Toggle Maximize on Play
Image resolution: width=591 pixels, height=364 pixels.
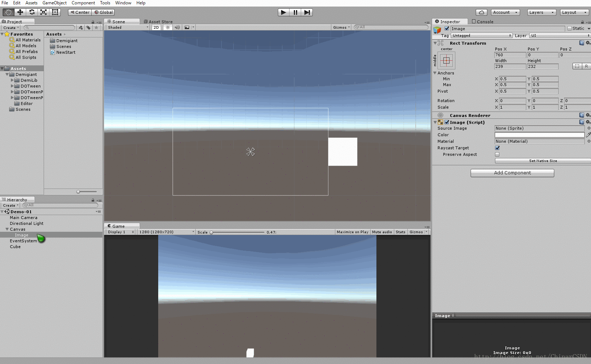pyautogui.click(x=352, y=232)
